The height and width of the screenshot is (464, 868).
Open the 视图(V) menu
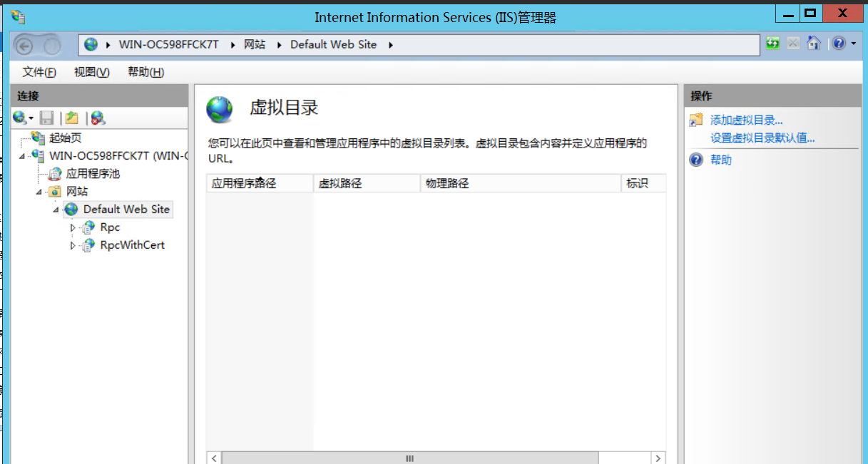point(92,72)
